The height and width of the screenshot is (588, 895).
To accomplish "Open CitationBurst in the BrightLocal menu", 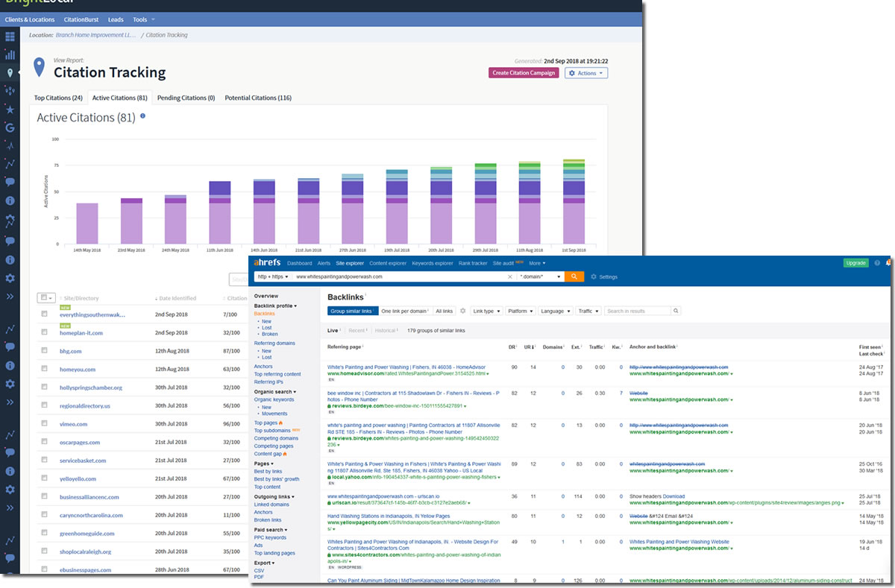I will tap(82, 19).
